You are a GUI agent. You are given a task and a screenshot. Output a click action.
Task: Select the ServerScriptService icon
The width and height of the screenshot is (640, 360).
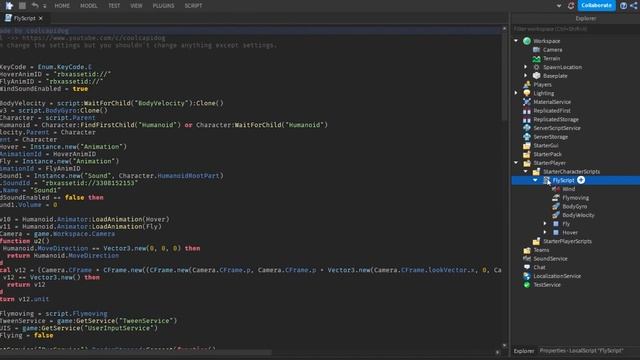pos(527,128)
